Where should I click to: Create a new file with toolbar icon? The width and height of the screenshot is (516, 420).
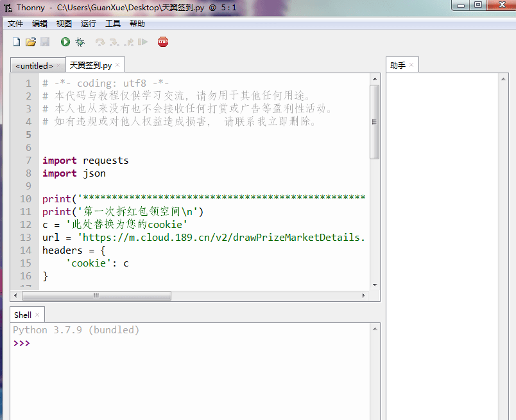pyautogui.click(x=16, y=42)
